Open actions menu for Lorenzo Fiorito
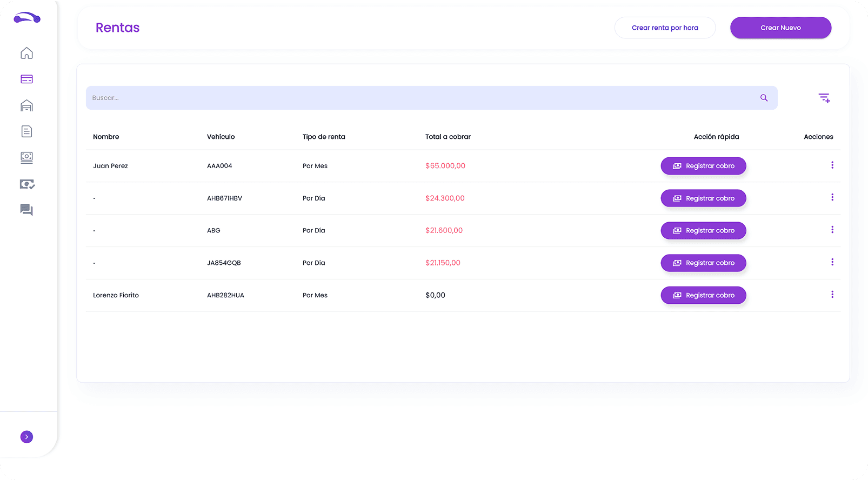Viewport: 868px width, 480px height. pyautogui.click(x=832, y=295)
